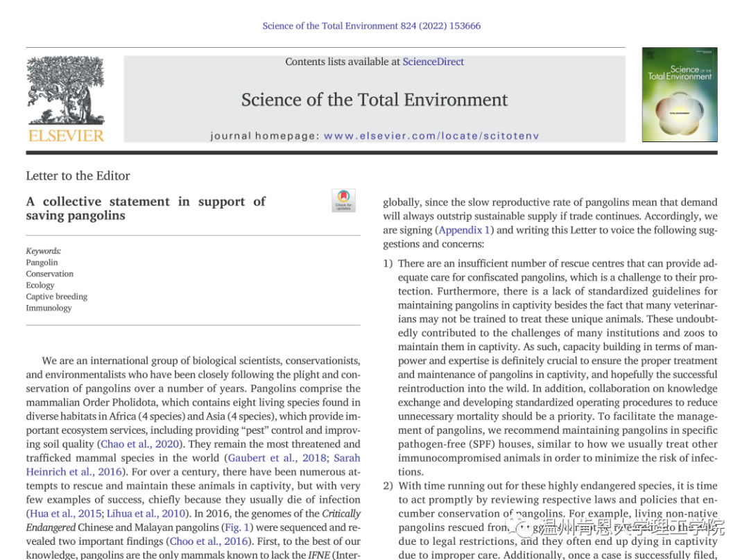Open the Gaubert et al., 2018 reference
749x560 pixels.
coord(277,458)
